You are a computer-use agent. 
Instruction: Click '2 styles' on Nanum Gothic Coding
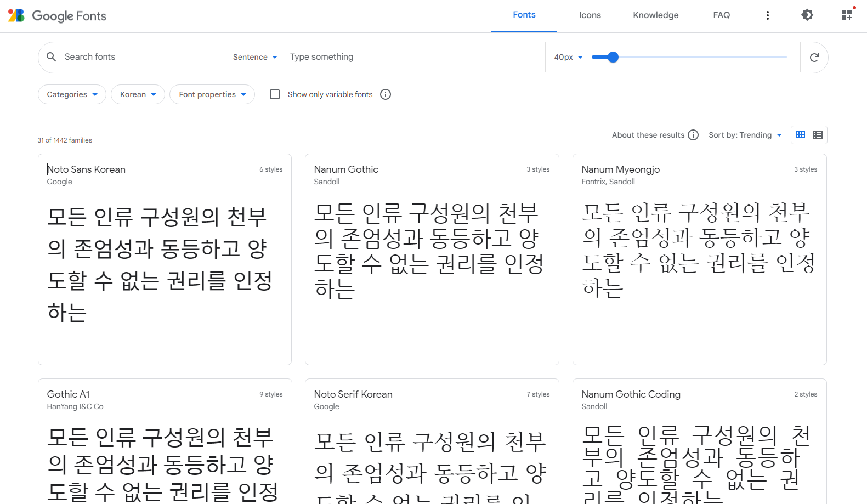(x=806, y=394)
